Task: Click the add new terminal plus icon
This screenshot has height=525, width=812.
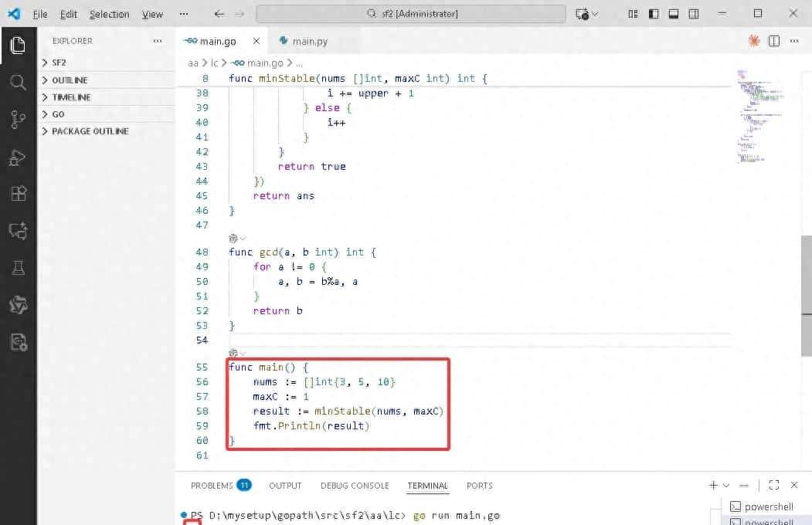Action: (712, 486)
